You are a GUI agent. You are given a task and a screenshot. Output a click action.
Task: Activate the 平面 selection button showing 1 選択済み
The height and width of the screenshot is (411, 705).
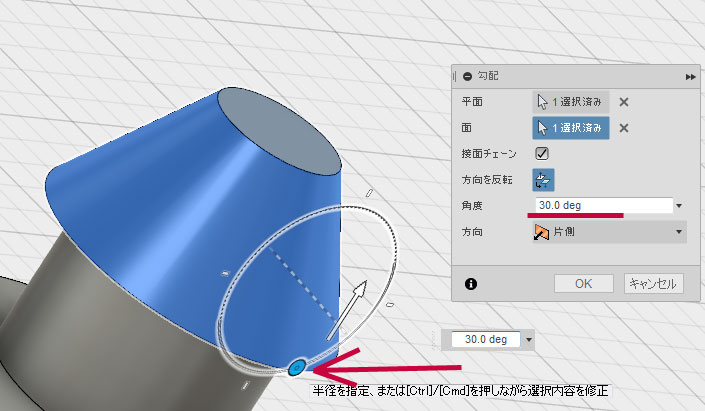570,102
